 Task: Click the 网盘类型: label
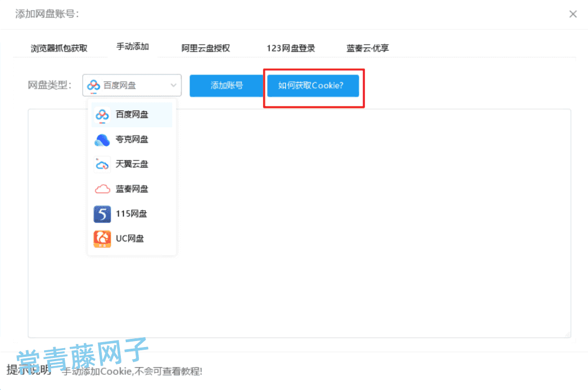50,85
